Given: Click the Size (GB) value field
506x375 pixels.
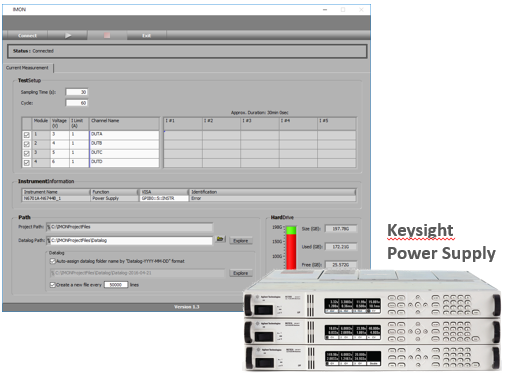Looking at the screenshot, I should coord(341,229).
